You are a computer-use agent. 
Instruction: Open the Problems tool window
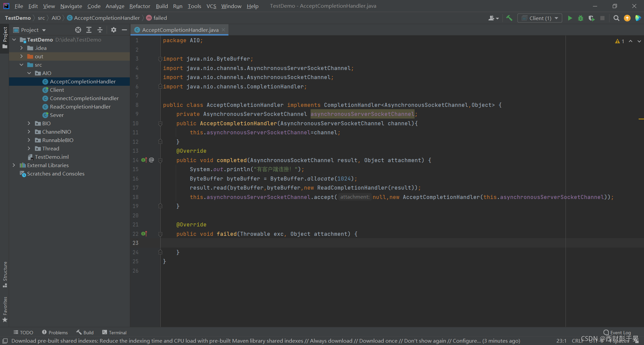pyautogui.click(x=55, y=332)
